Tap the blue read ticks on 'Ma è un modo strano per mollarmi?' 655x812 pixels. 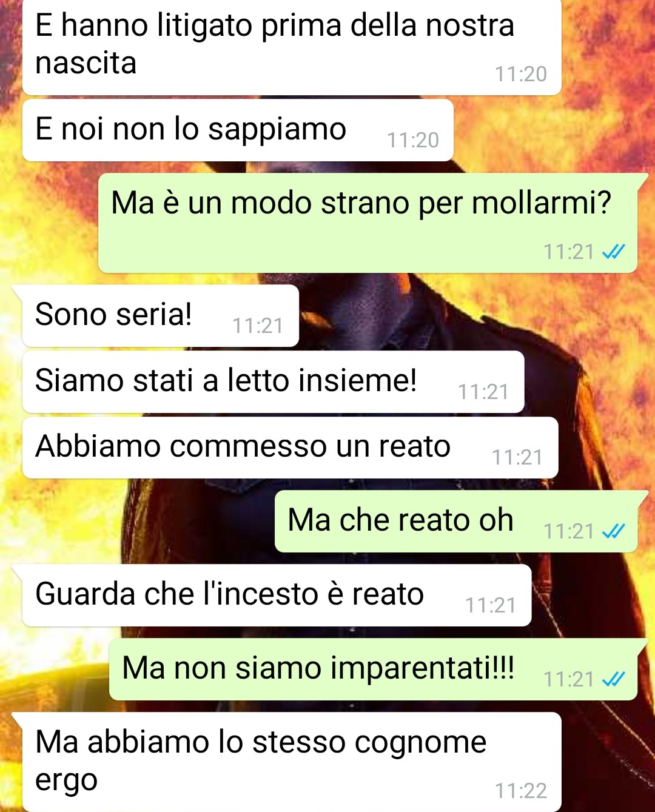click(613, 252)
